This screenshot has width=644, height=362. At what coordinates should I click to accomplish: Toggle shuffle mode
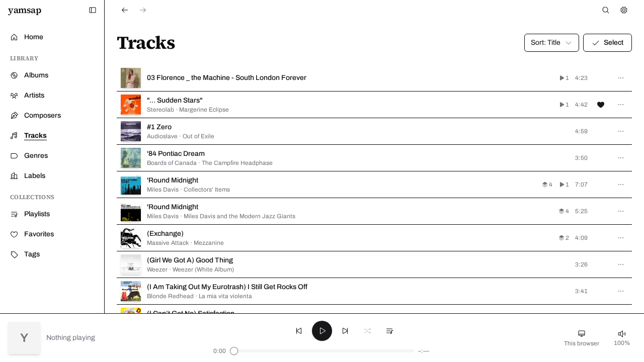pyautogui.click(x=367, y=331)
